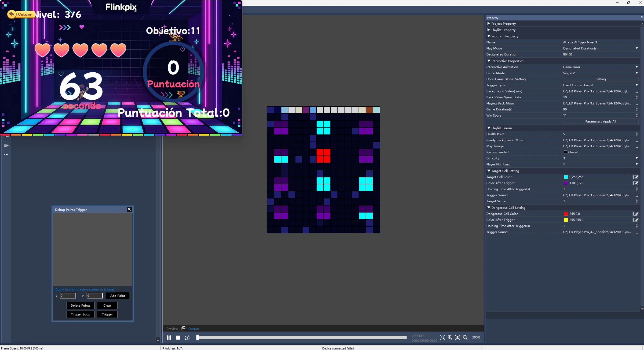Toggle the Recommended Closed checkbox

[x=565, y=152]
